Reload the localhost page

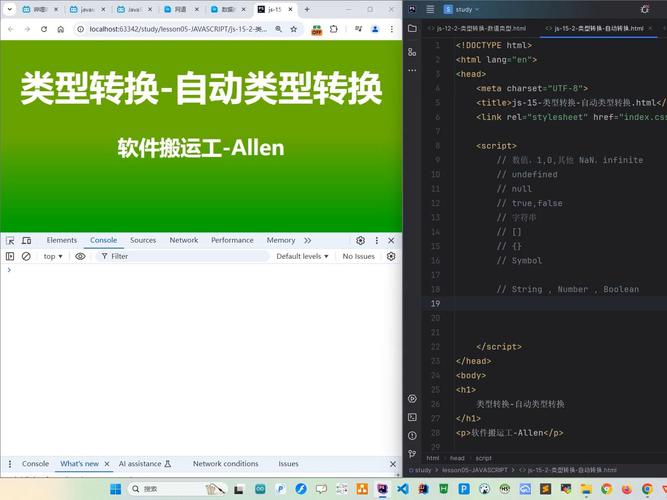44,29
